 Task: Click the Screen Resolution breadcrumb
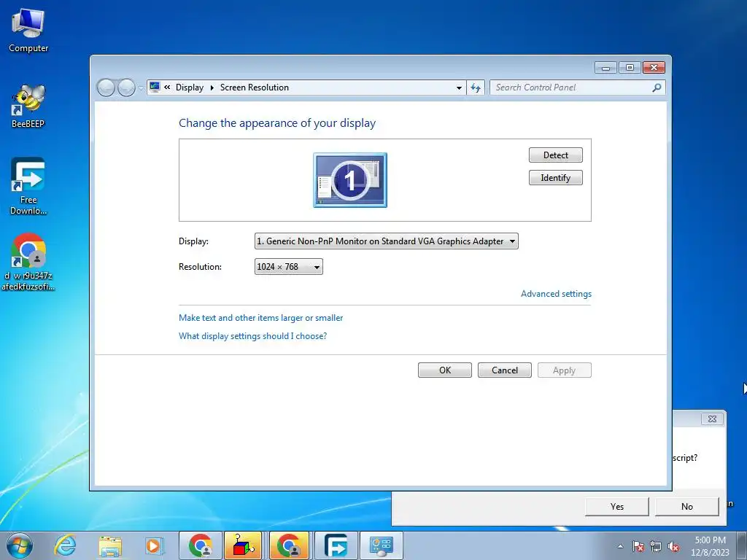click(255, 87)
